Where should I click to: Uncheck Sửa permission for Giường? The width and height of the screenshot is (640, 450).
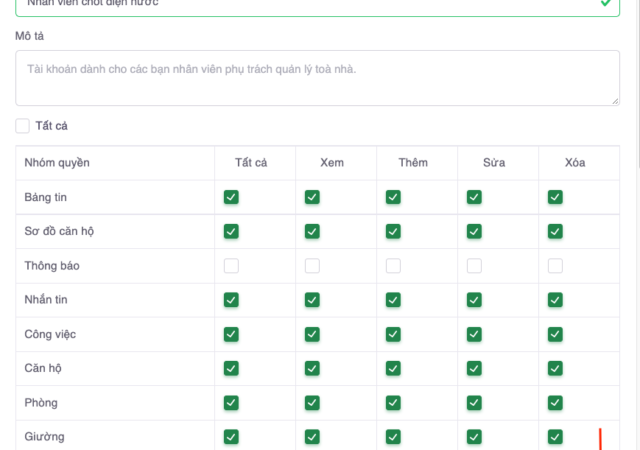tap(474, 437)
